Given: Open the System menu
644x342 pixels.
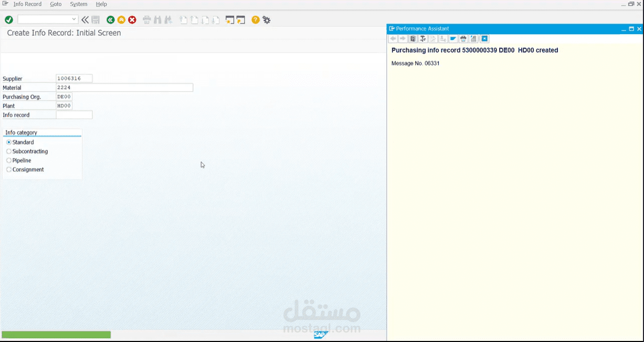Looking at the screenshot, I should [x=79, y=4].
